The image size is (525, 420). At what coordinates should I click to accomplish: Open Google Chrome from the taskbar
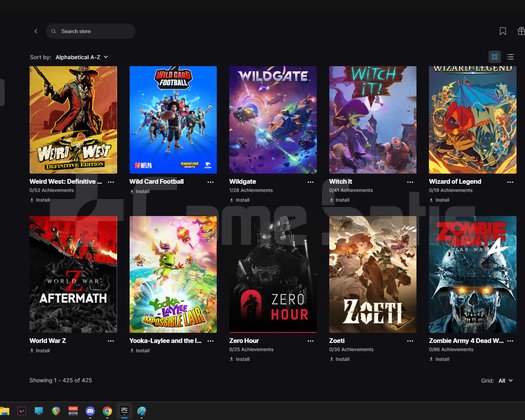[x=107, y=411]
